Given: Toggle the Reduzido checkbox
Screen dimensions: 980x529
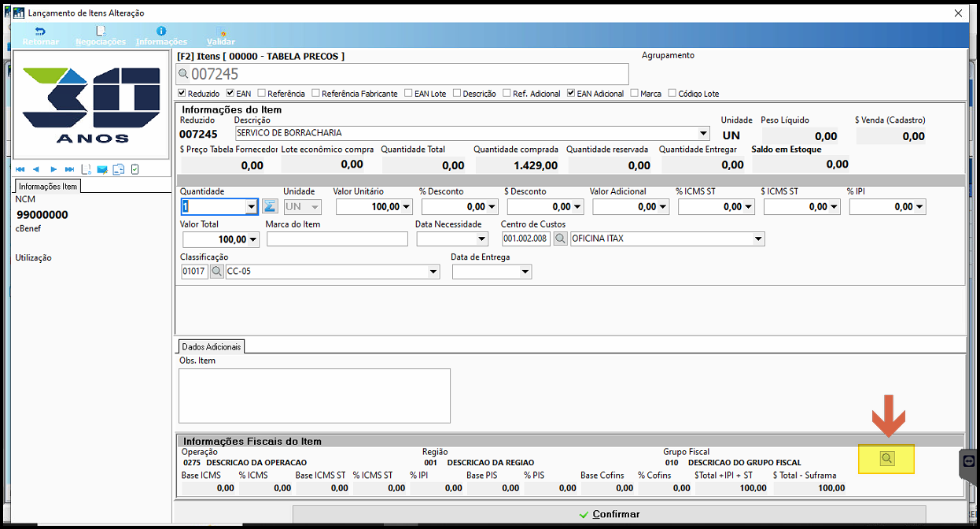Looking at the screenshot, I should (x=182, y=93).
